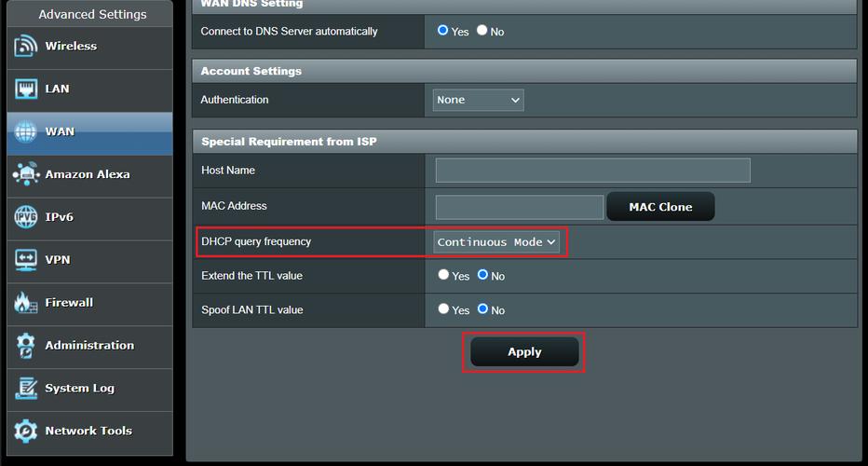Open System Log menu item
The image size is (868, 466).
tap(79, 389)
